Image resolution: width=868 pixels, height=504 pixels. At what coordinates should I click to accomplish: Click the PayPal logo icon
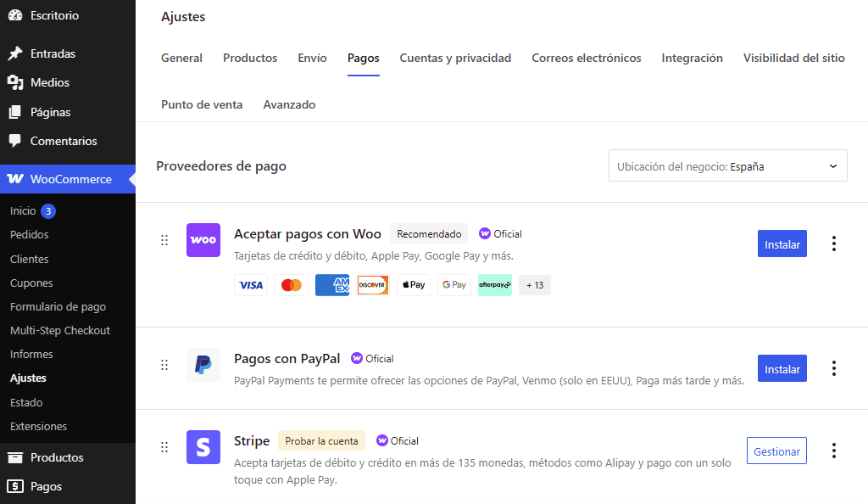(203, 365)
